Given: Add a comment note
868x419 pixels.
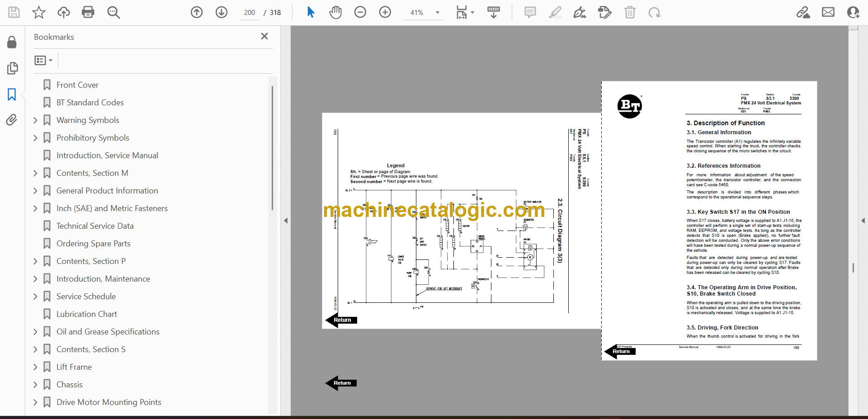Looking at the screenshot, I should tap(530, 12).
